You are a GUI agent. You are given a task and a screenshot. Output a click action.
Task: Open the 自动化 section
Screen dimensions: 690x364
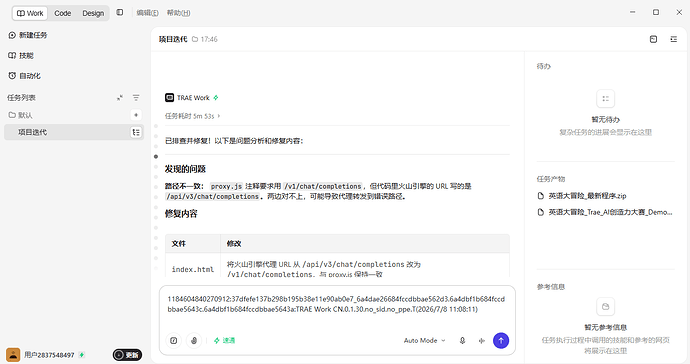point(24,76)
